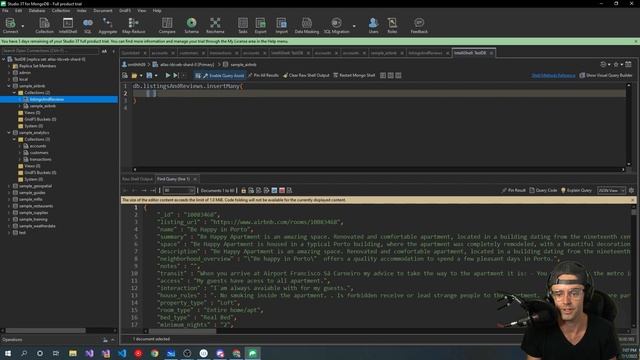
Task: Open the Compare tool
Action: tap(167, 25)
